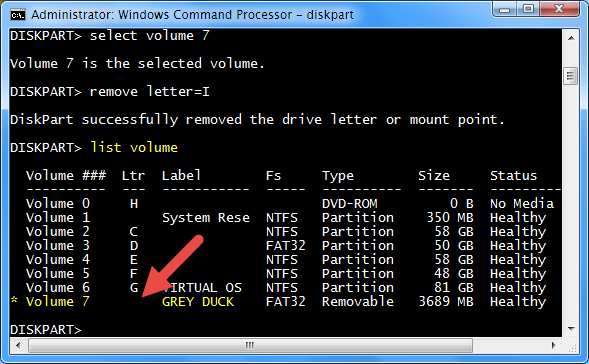Click the "50 GB" size cell
The width and height of the screenshot is (589, 364).
[x=454, y=246]
